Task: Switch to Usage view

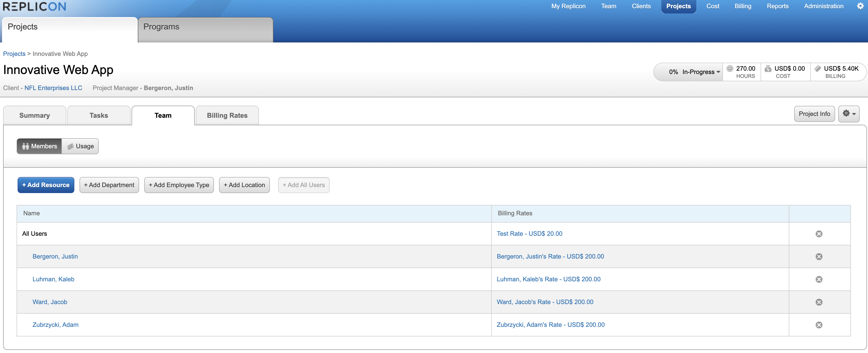Action: 80,146
